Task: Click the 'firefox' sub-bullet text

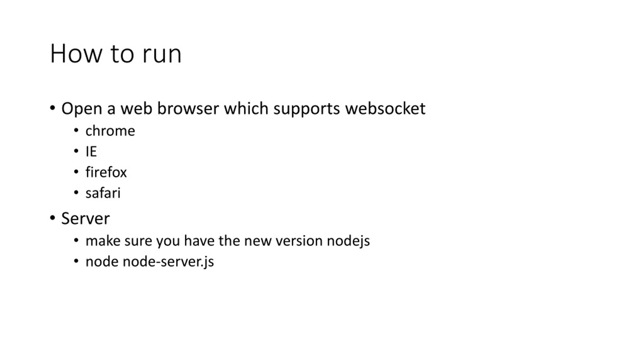Action: 106,172
